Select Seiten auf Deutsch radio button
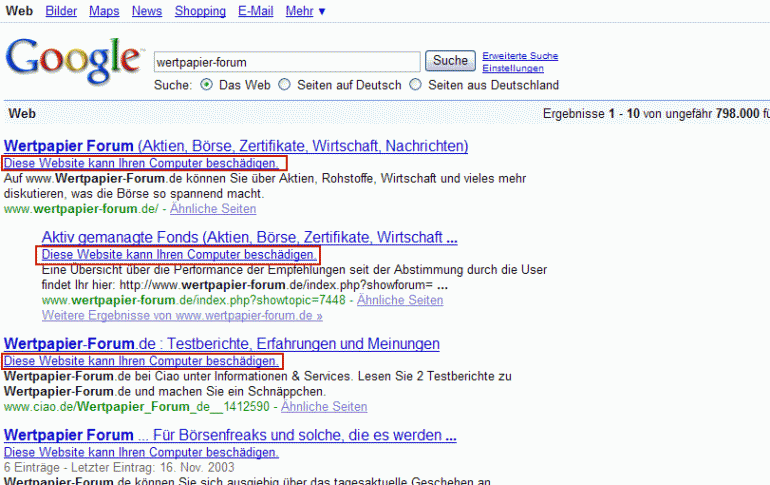Image resolution: width=770 pixels, height=485 pixels. pos(284,84)
